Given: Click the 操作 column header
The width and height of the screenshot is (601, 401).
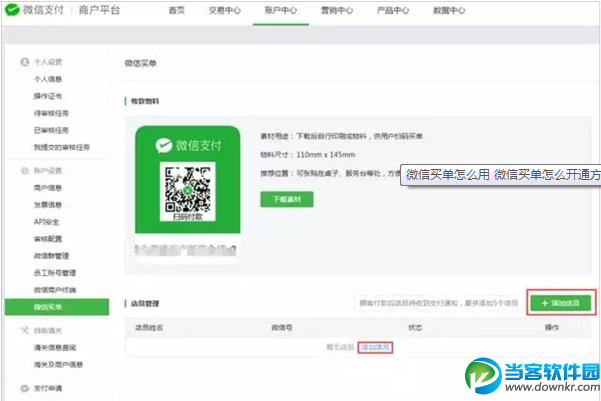Looking at the screenshot, I should click(x=552, y=327).
